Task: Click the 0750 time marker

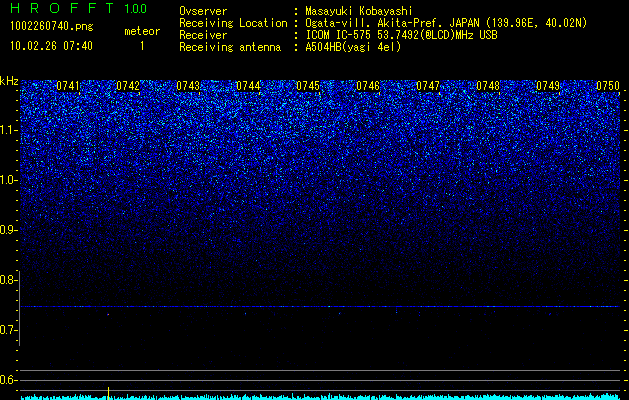Action: tap(608, 86)
